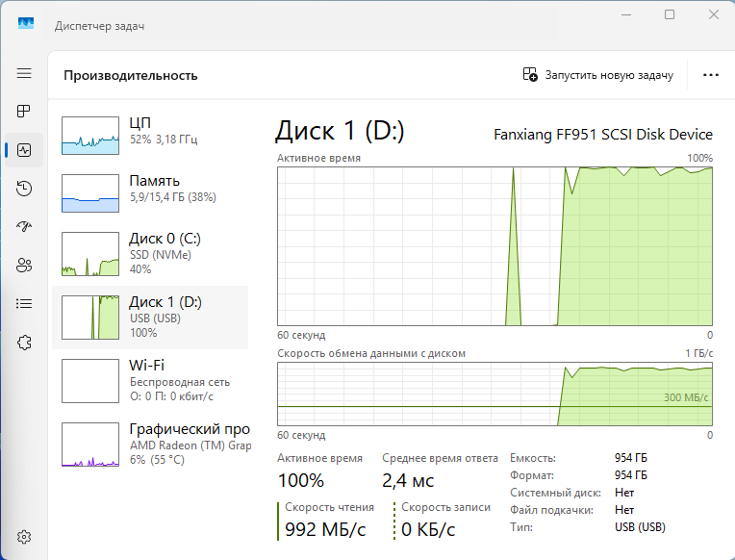Open the hamburger navigation menu
The width and height of the screenshot is (735, 560).
click(x=24, y=74)
